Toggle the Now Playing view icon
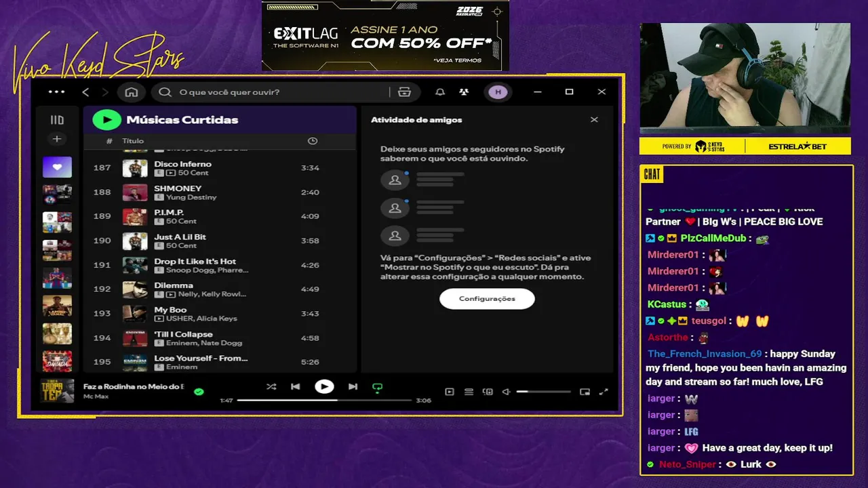The width and height of the screenshot is (868, 488). 449,392
